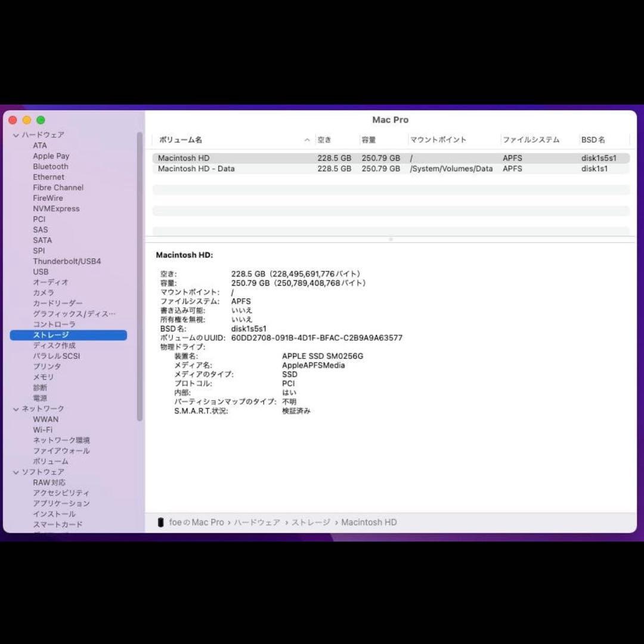Open グラフィックス/ディスプレイ info
The image size is (644, 644).
[74, 314]
